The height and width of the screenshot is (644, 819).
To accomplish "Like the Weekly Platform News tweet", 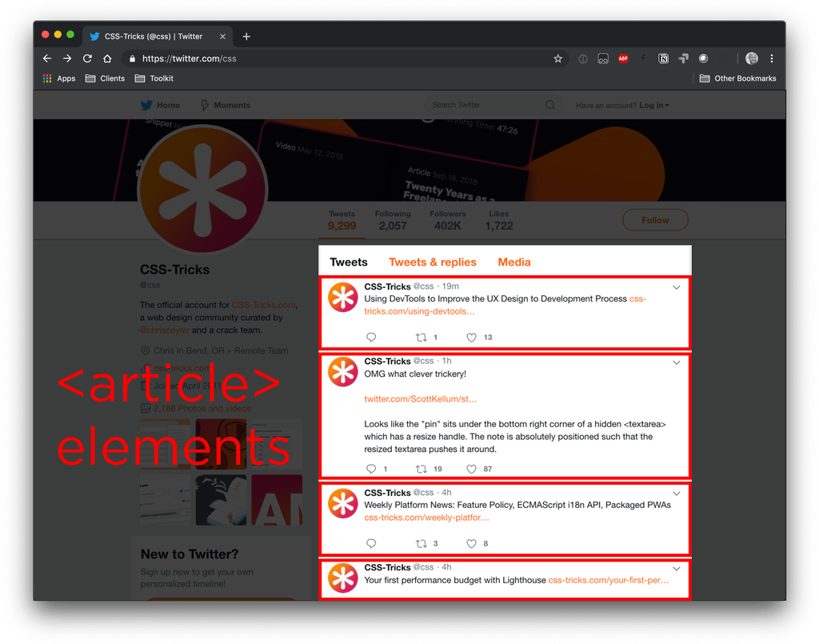I will click(471, 543).
